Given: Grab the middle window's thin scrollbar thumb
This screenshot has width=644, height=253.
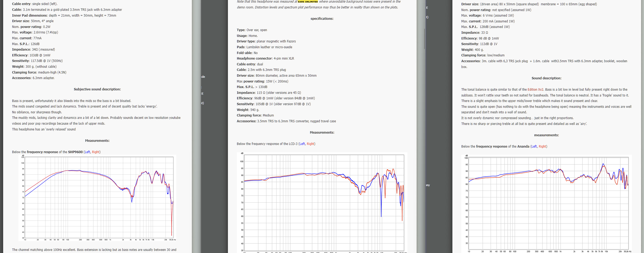Looking at the screenshot, I should [425, 39].
